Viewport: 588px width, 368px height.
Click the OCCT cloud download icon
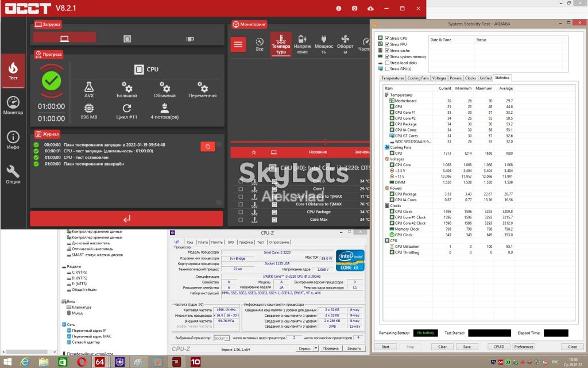coord(370,8)
